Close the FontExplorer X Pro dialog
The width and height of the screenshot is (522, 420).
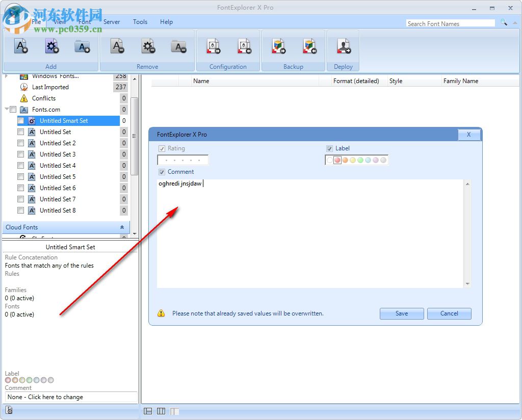tap(469, 135)
